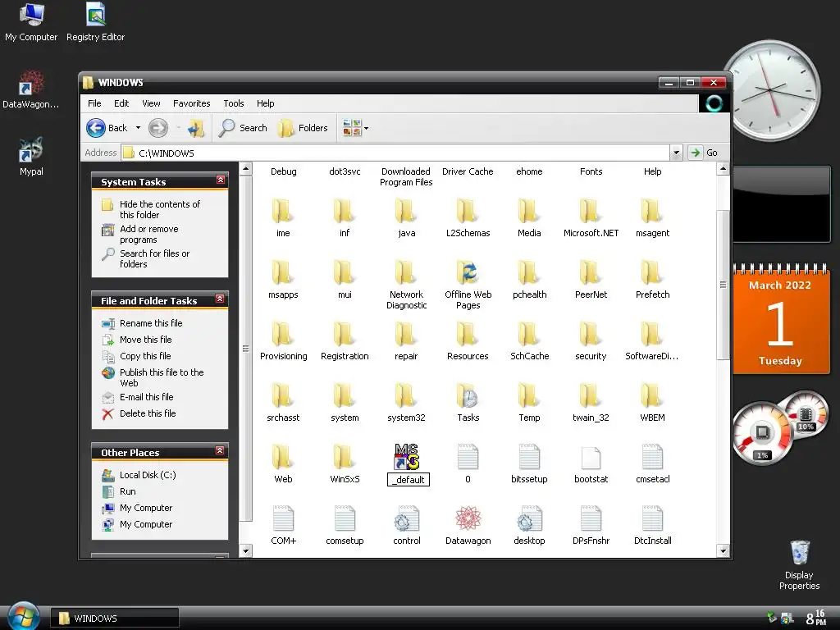Open the Edit menu
840x630 pixels.
(x=121, y=103)
